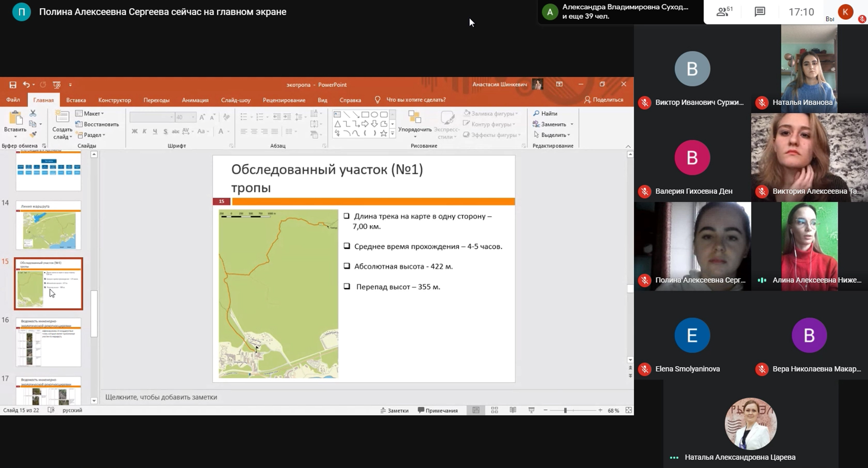Screen dimensions: 868x468
Task: Pick the oval shape in shapes gallery
Action: 374,115
